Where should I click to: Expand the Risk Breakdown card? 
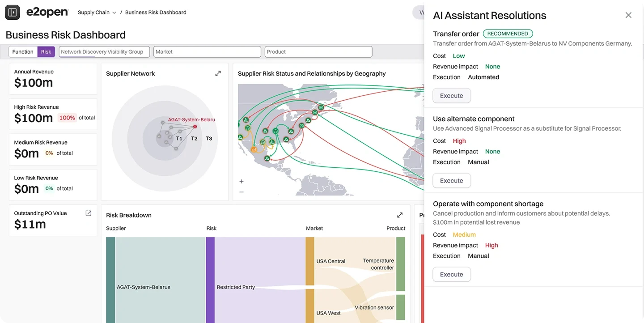pos(400,215)
